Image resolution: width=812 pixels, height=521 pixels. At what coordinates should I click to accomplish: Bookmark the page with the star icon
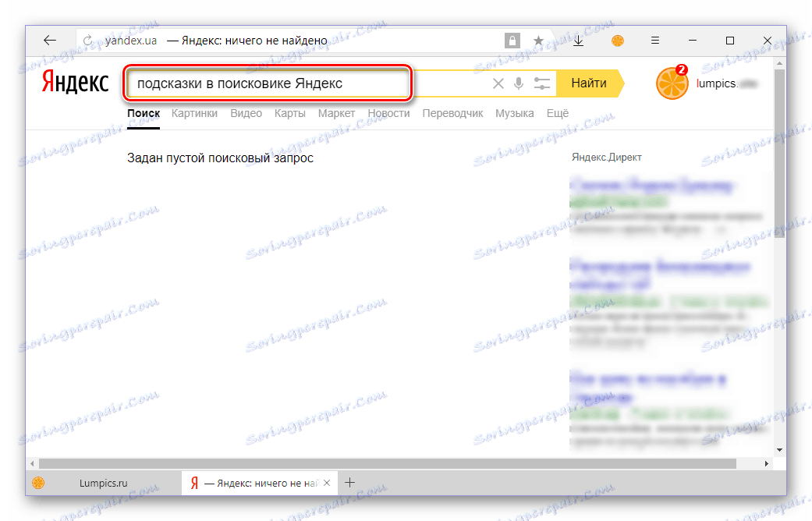pos(538,41)
